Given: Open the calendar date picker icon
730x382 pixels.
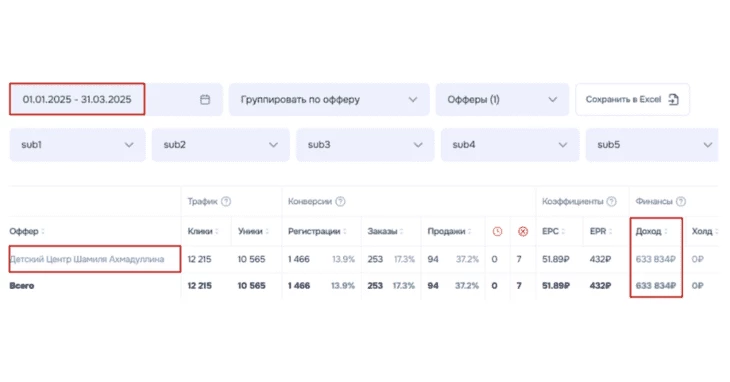Looking at the screenshot, I should (x=205, y=100).
